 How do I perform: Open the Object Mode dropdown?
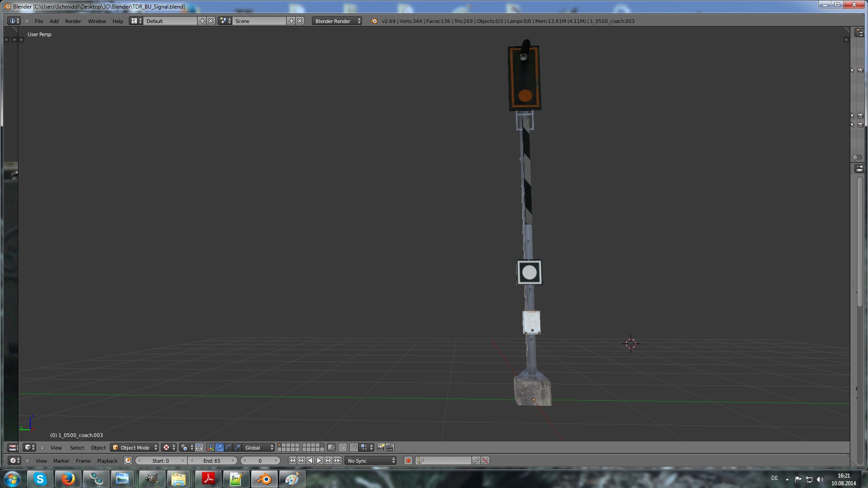(135, 447)
